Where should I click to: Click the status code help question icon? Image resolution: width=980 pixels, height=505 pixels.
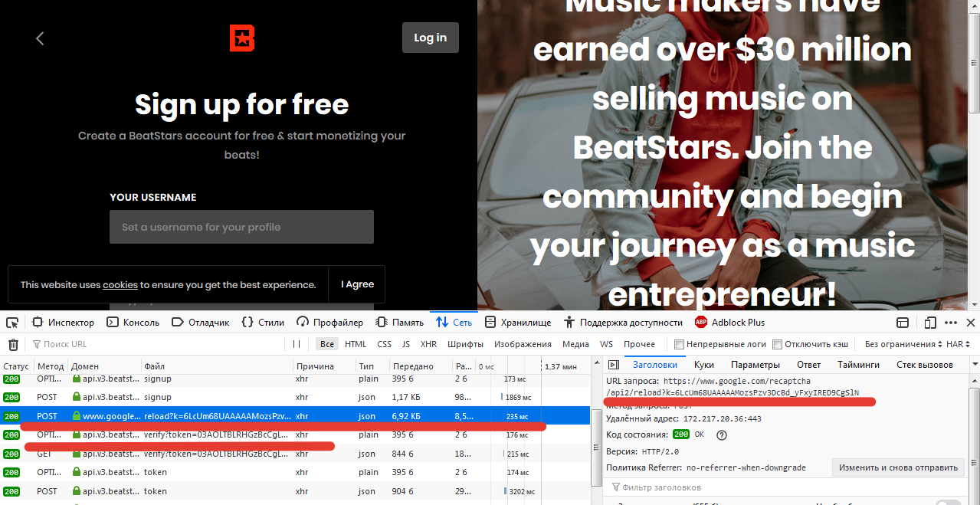tap(721, 434)
